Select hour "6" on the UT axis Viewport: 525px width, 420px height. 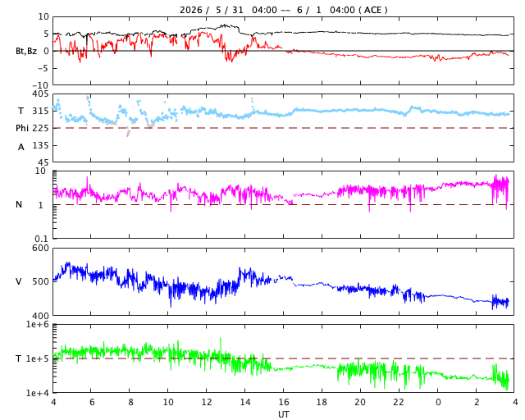[x=92, y=402]
